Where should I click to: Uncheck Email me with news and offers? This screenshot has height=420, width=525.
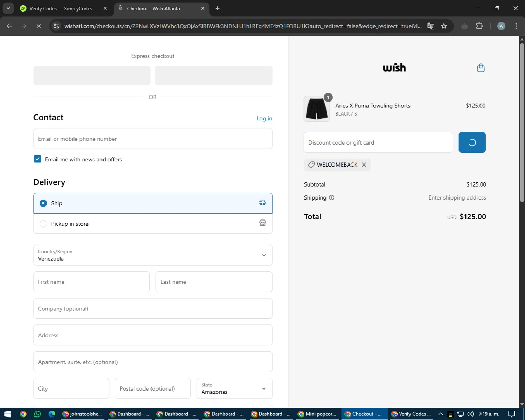37,159
